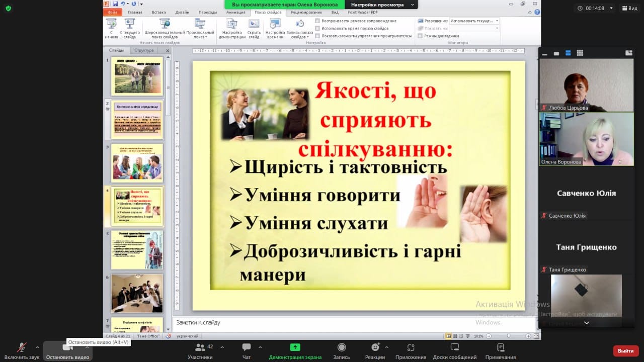Screen dimensions: 644x362
Task: Stop video with the camera button
Action: tap(67, 348)
